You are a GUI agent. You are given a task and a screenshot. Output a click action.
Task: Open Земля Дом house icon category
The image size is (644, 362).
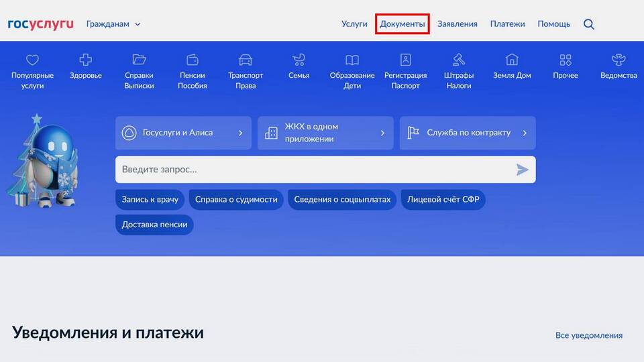pos(512,60)
